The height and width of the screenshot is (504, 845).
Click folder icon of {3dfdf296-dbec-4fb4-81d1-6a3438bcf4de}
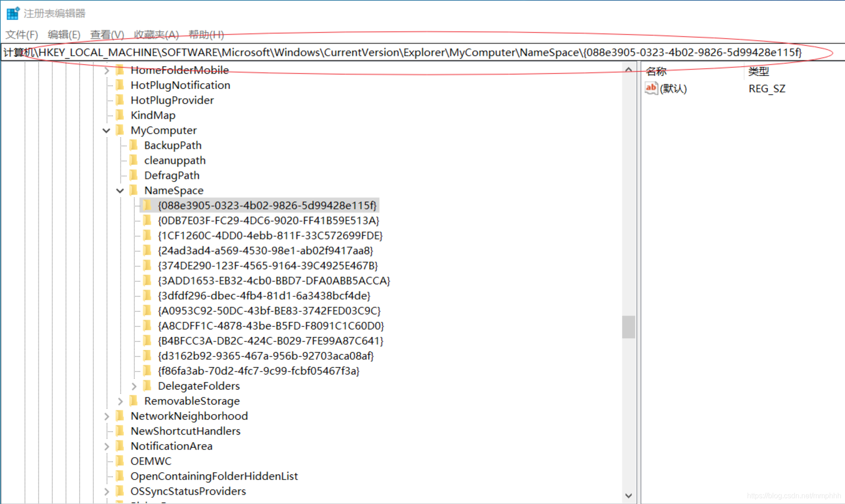pos(147,295)
